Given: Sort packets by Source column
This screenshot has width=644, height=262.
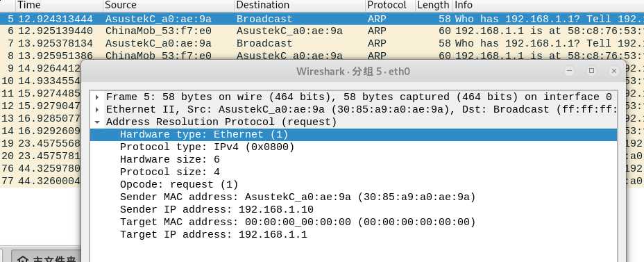Looking at the screenshot, I should [x=169, y=6].
